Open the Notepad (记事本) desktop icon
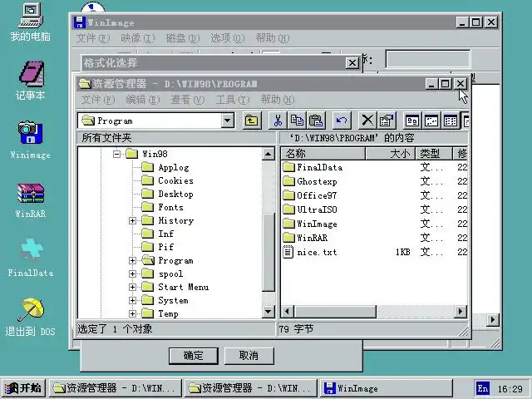 (30, 81)
